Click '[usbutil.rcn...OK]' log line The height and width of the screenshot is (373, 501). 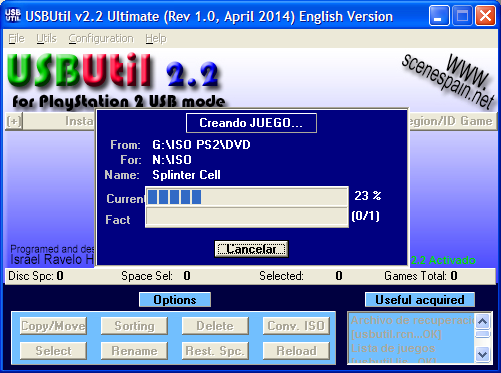pyautogui.click(x=396, y=334)
